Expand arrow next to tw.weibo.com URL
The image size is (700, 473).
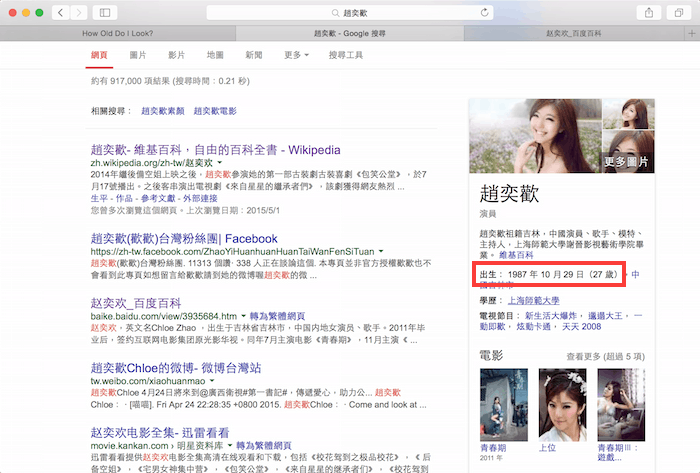(212, 381)
